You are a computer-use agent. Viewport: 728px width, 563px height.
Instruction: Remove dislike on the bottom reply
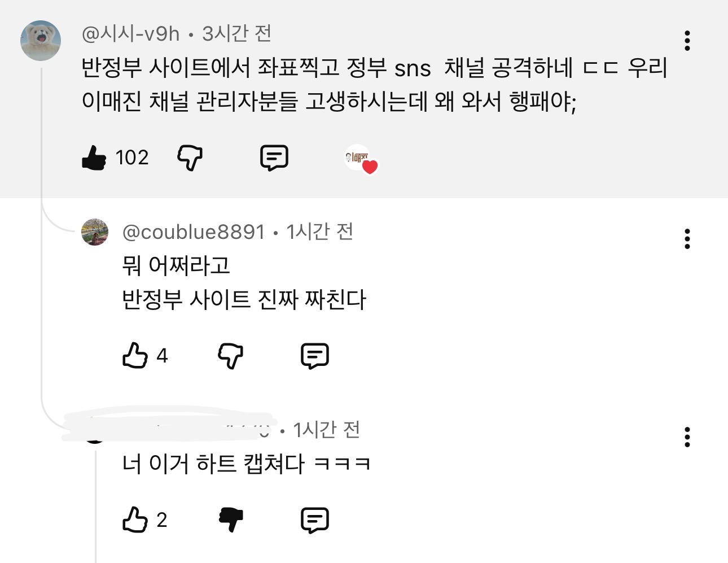pos(230,520)
